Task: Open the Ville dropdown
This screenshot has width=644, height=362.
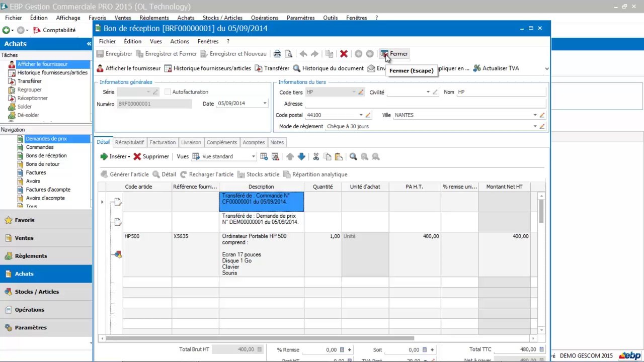Action: tap(535, 115)
